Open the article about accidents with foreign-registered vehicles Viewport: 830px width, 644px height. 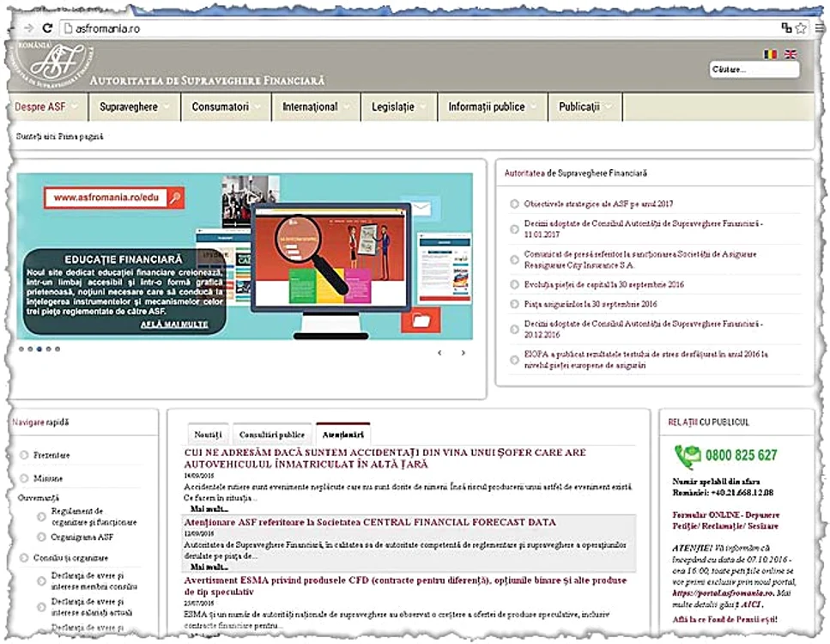[x=385, y=459]
